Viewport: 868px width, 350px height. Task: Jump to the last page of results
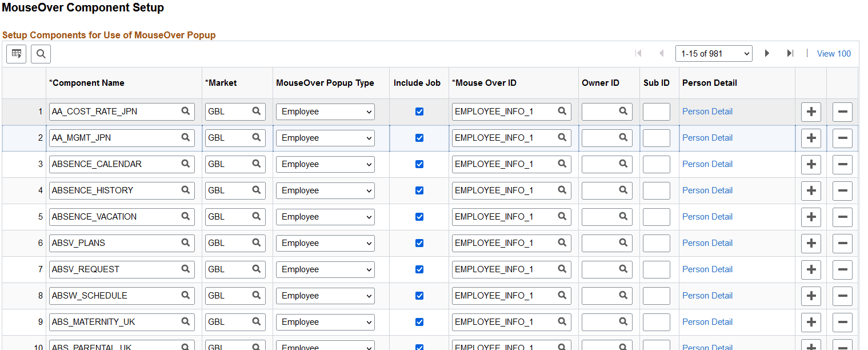pos(790,53)
